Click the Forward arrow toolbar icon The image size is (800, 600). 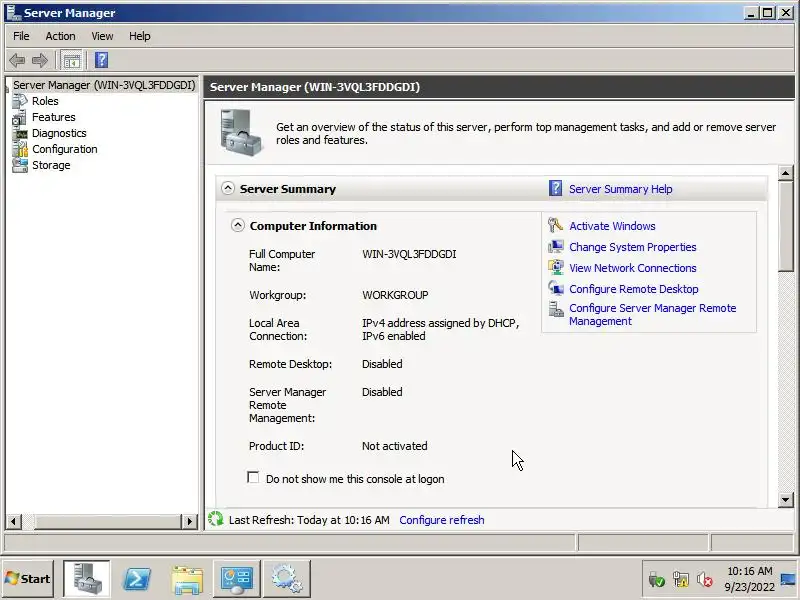tap(40, 60)
